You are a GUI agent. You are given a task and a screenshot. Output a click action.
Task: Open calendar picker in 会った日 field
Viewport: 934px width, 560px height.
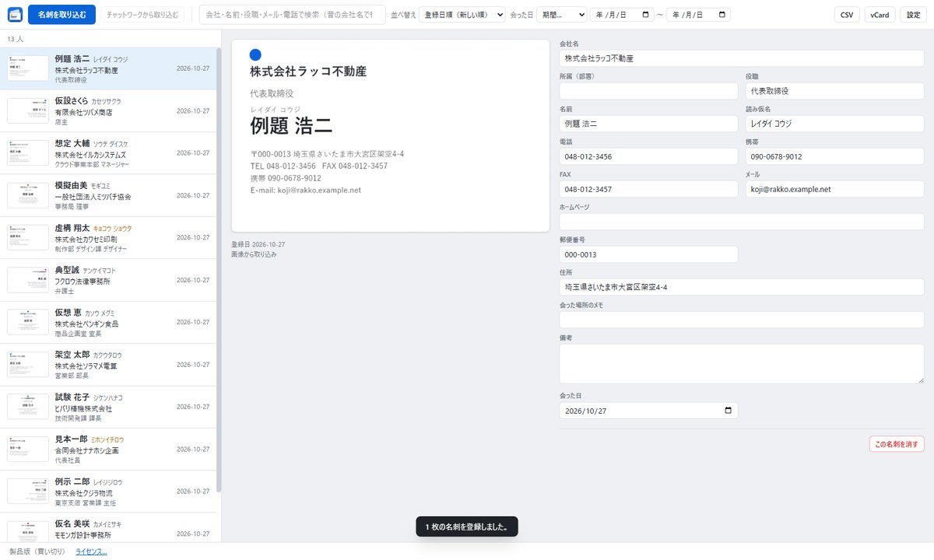click(729, 411)
